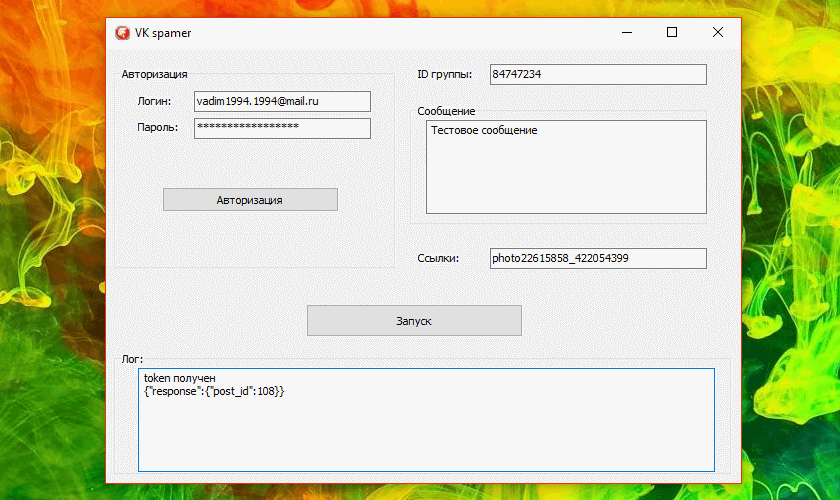Minimize the VK spamer window

[x=627, y=33]
